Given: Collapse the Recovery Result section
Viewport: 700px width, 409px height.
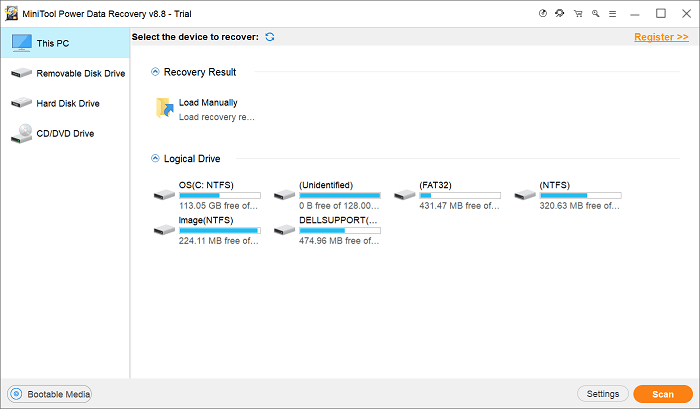Looking at the screenshot, I should 155,72.
